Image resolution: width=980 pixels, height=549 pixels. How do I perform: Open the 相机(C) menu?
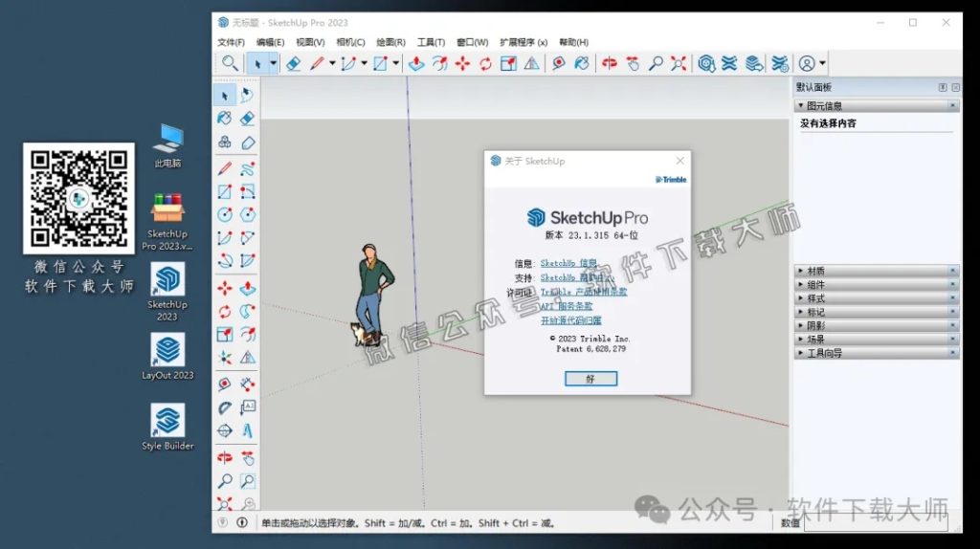[x=350, y=42]
